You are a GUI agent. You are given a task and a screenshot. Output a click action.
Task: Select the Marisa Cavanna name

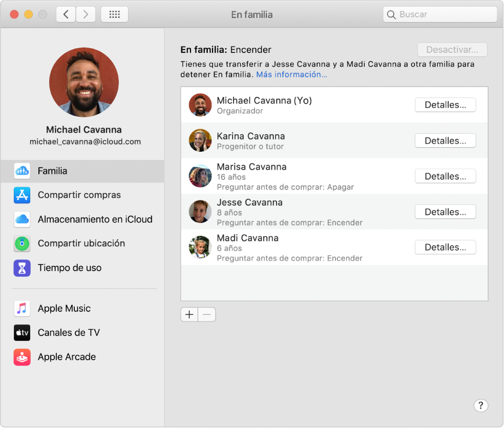[x=251, y=167]
